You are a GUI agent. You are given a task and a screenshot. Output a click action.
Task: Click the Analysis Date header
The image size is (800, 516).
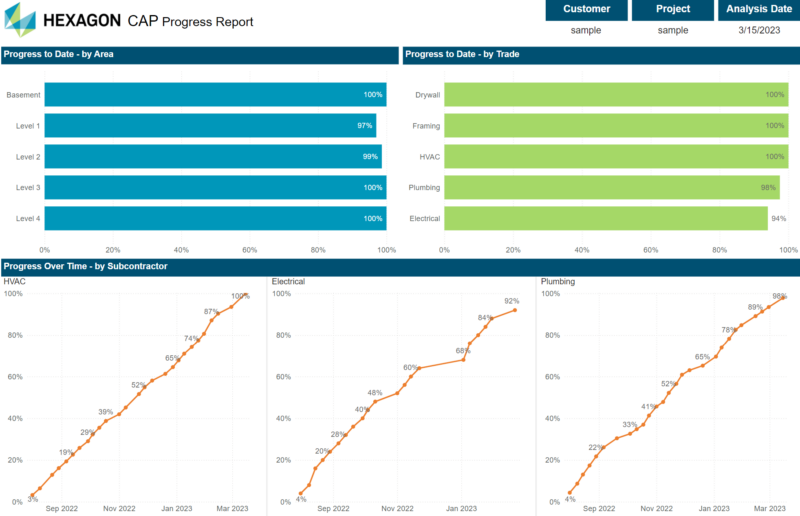758,10
